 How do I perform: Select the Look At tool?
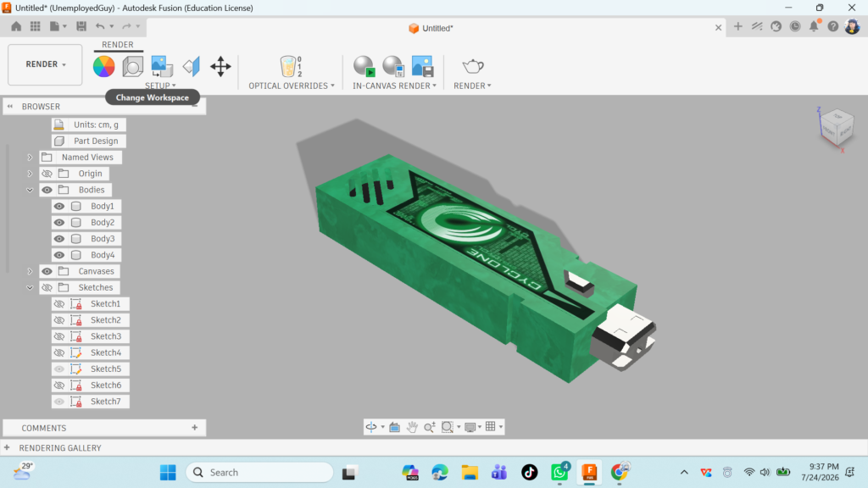point(395,427)
